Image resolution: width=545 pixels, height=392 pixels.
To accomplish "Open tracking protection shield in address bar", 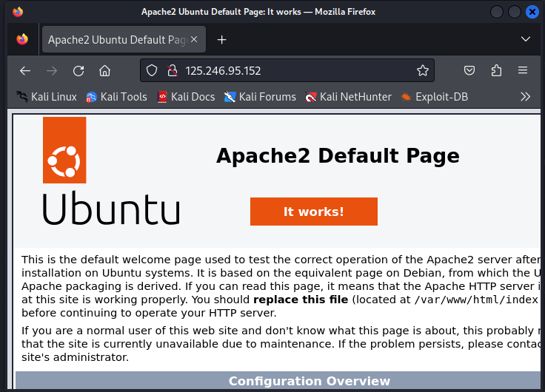I will coord(152,70).
